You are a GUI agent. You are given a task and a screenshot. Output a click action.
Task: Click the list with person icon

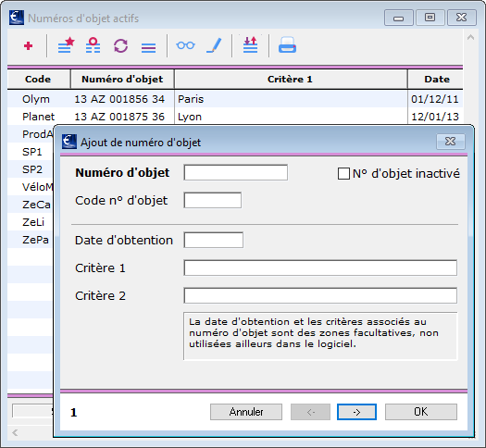coord(93,45)
